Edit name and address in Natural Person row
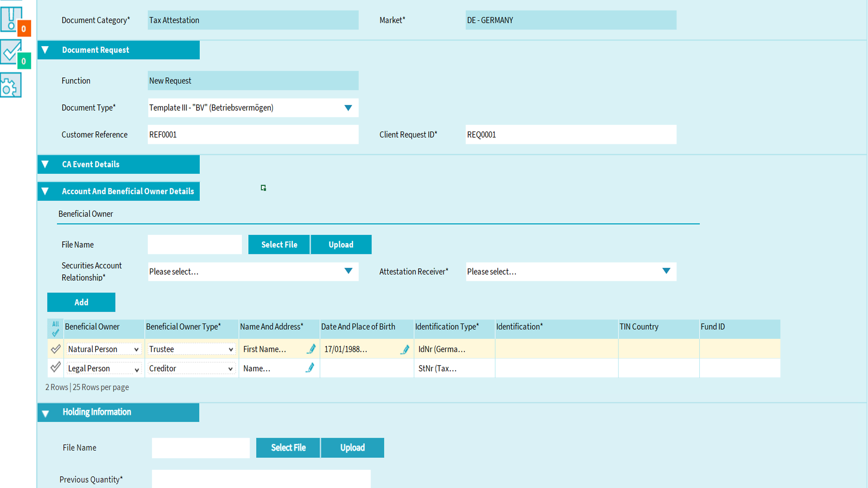Image resolution: width=868 pixels, height=488 pixels. tap(311, 349)
